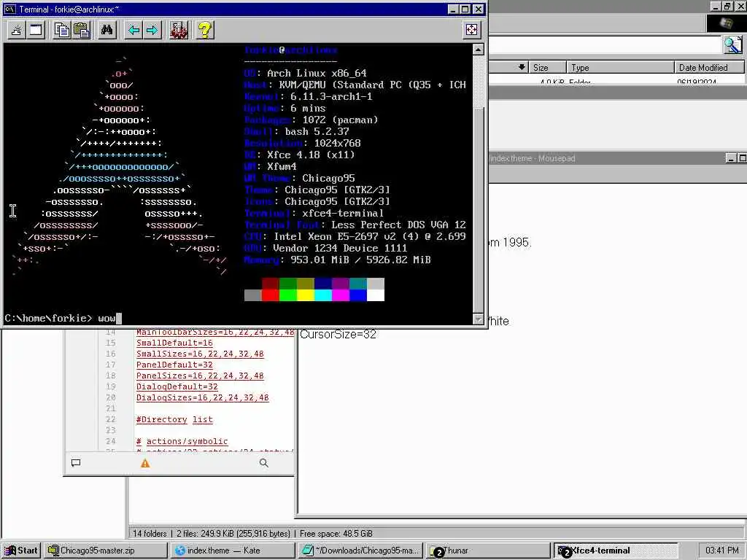Switch to ~/Downloads/Chicago95-ma... Mousepad task
The height and width of the screenshot is (560, 747).
coord(360,551)
